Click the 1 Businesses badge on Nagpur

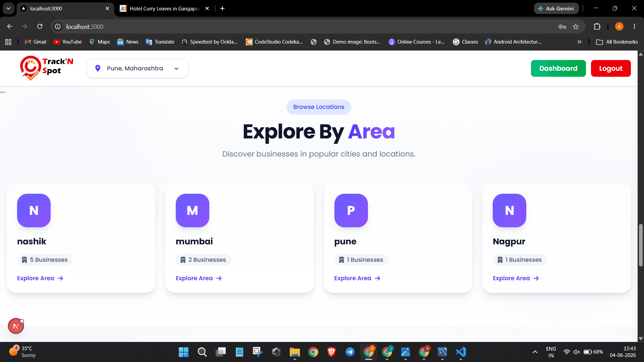click(520, 260)
